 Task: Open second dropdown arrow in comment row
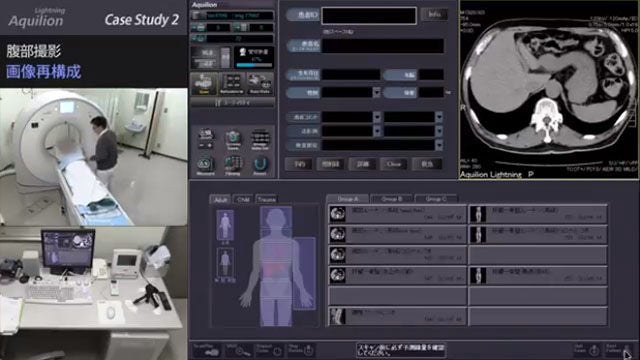(439, 118)
